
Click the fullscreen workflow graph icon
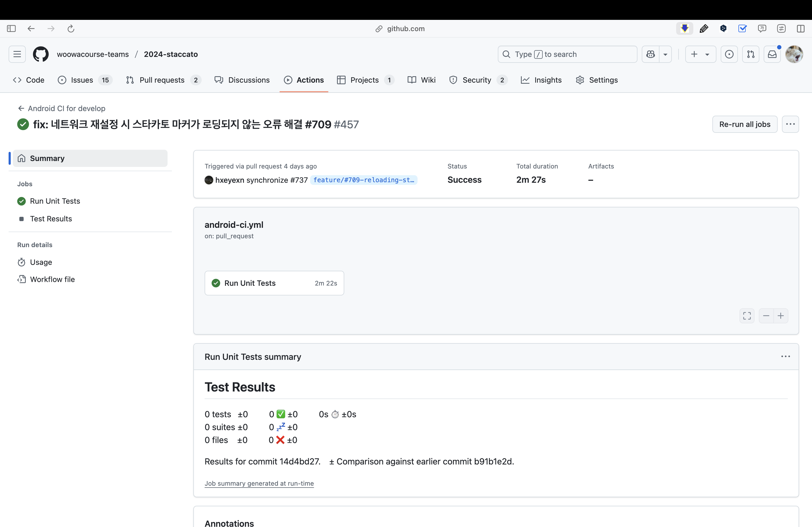pyautogui.click(x=747, y=316)
